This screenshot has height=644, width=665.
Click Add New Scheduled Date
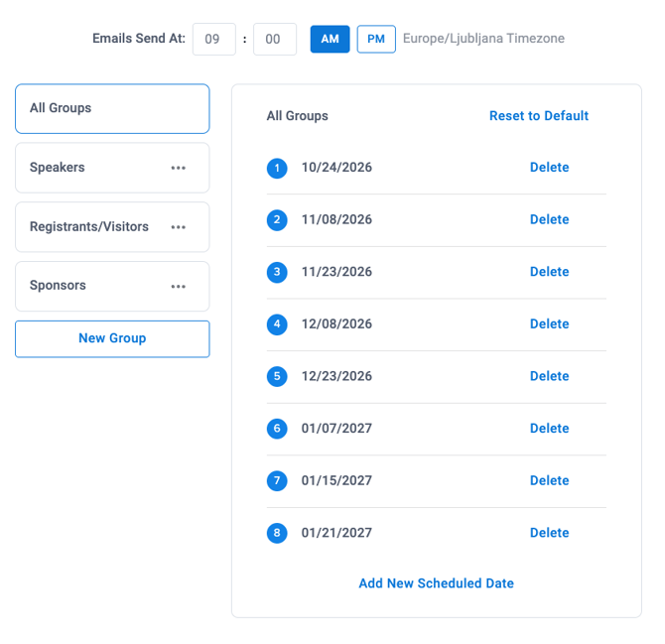tap(436, 582)
